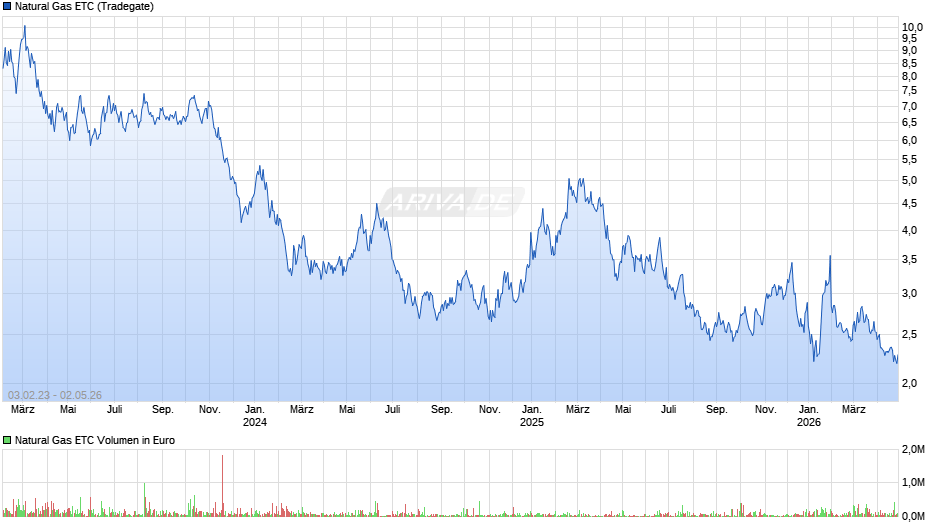Click the first 'März' label of 2023
This screenshot has width=940, height=526.
click(23, 409)
